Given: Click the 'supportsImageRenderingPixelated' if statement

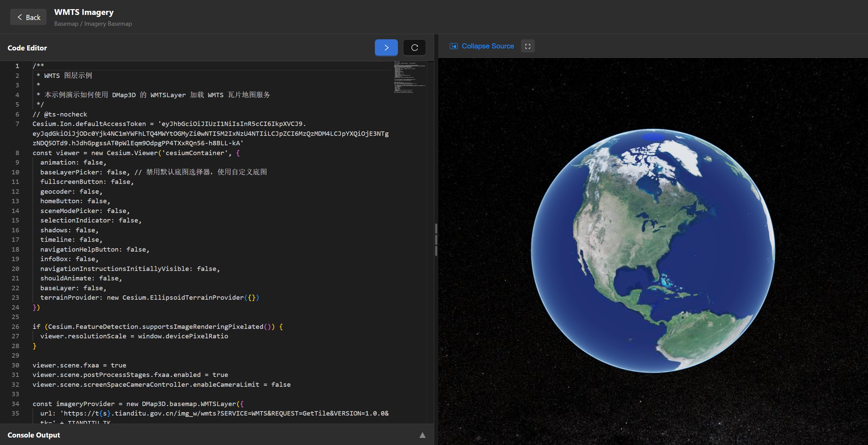Looking at the screenshot, I should pos(158,326).
